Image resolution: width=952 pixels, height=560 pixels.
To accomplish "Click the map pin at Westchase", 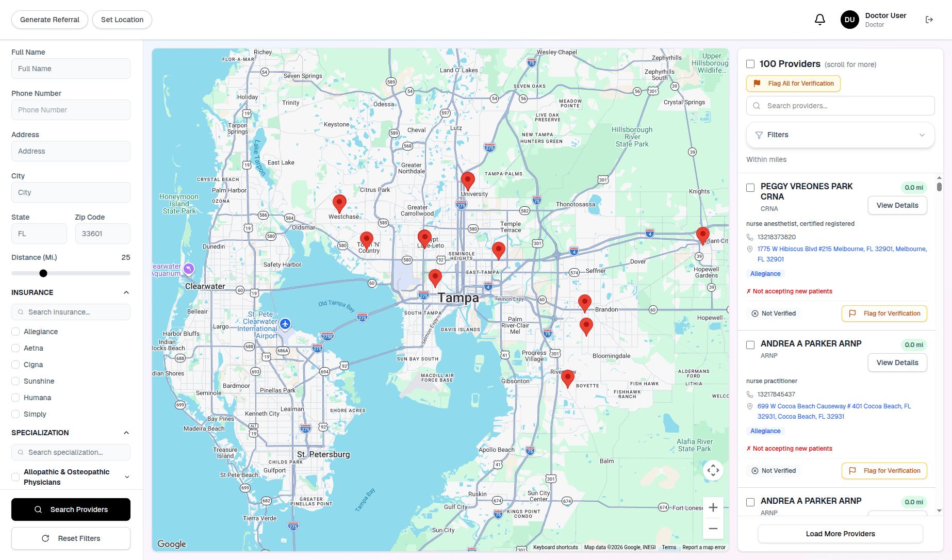I will point(339,204).
